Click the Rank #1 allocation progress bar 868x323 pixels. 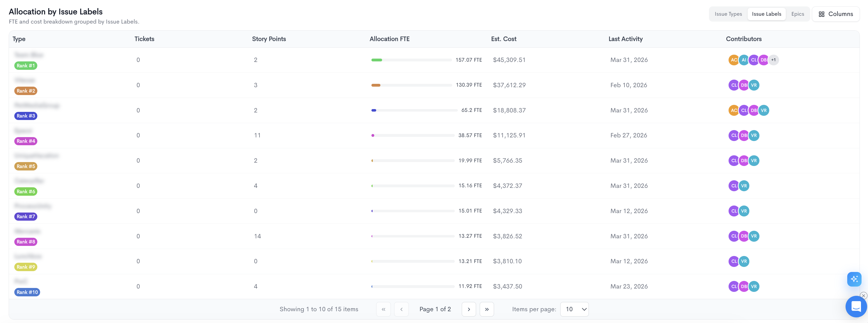pos(411,60)
